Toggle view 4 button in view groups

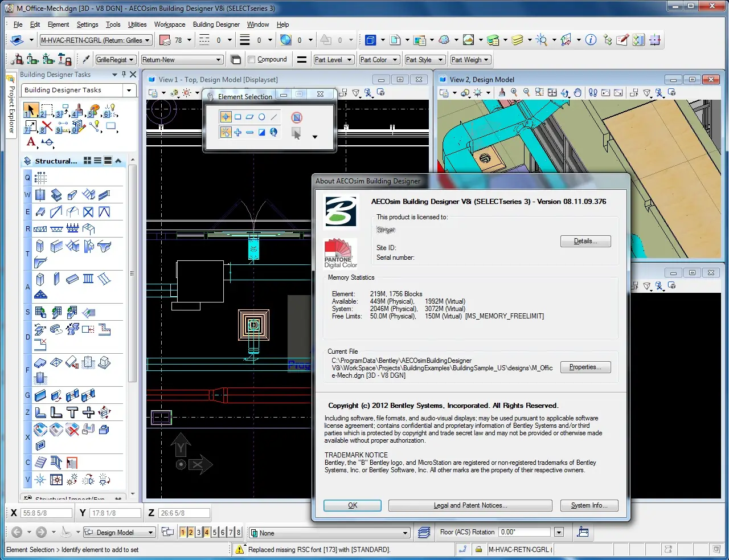point(207,532)
